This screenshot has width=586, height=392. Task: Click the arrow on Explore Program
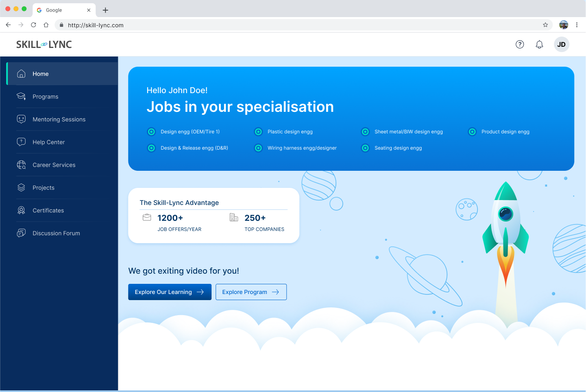pos(275,292)
